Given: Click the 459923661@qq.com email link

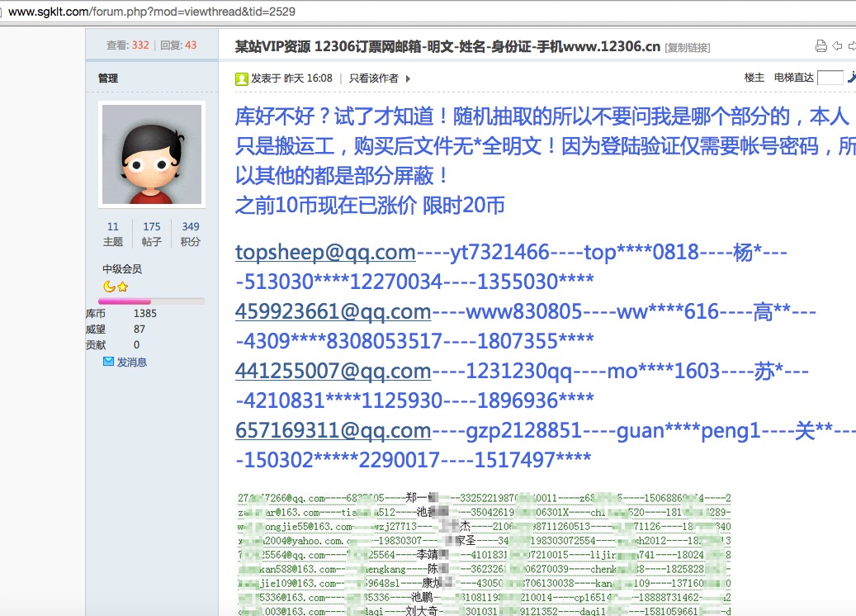Looking at the screenshot, I should [x=333, y=312].
